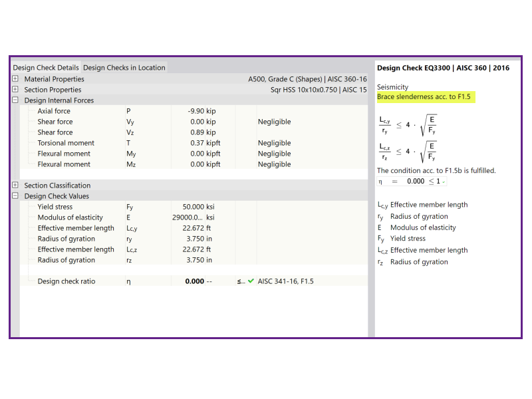Expand the Section Classification section
The width and height of the screenshot is (532, 399).
(15, 185)
